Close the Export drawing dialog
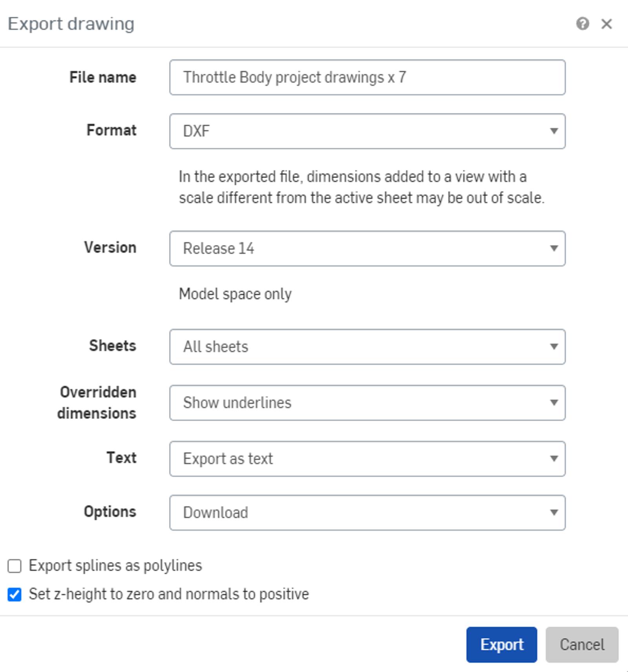The image size is (628, 672). point(607,24)
